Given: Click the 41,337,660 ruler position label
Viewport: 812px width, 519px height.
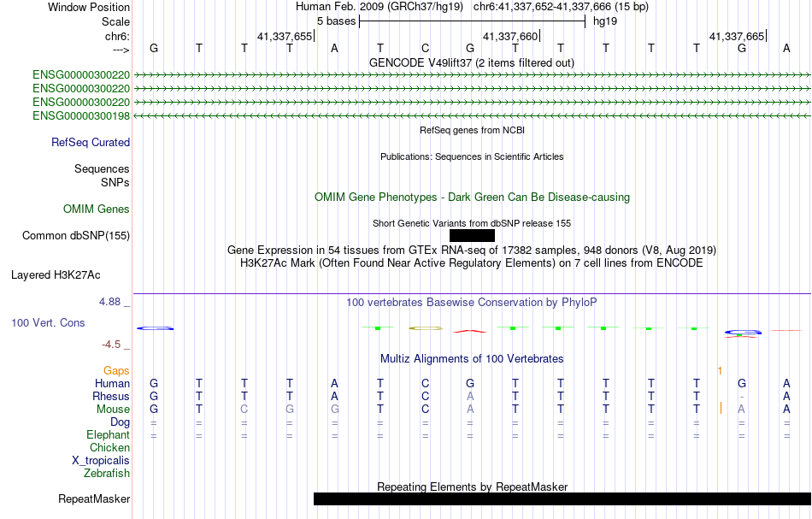Looking at the screenshot, I should [510, 36].
